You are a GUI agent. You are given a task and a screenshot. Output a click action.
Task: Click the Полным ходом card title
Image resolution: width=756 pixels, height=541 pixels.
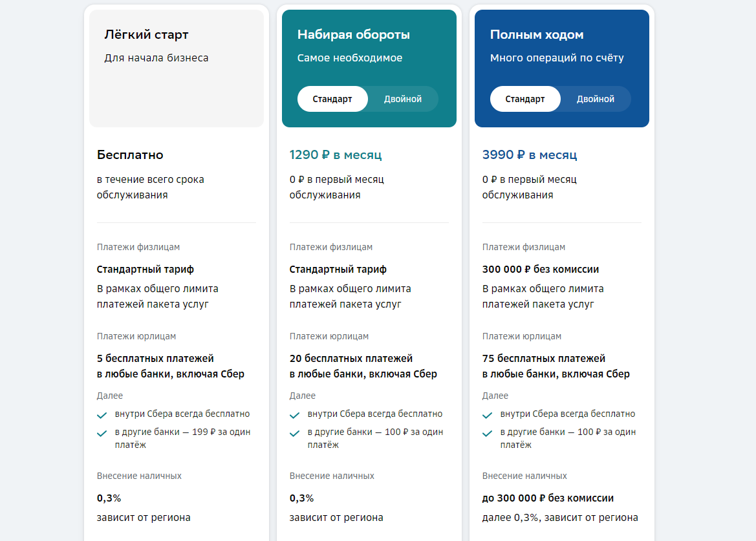[x=536, y=35]
